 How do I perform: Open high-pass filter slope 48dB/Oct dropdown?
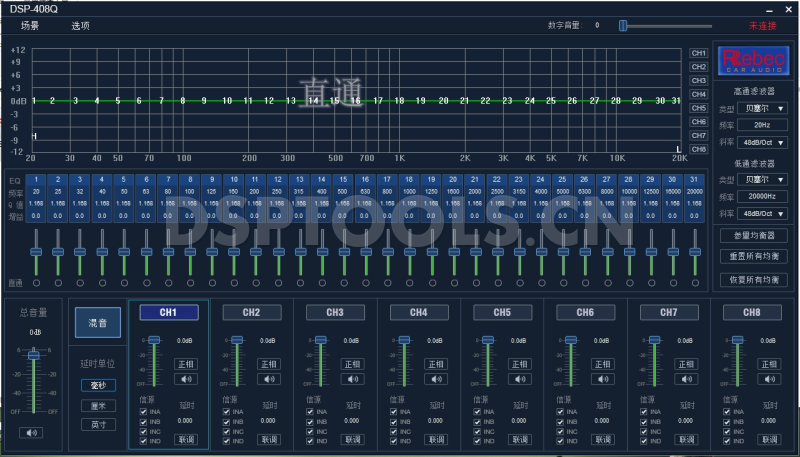click(x=762, y=143)
